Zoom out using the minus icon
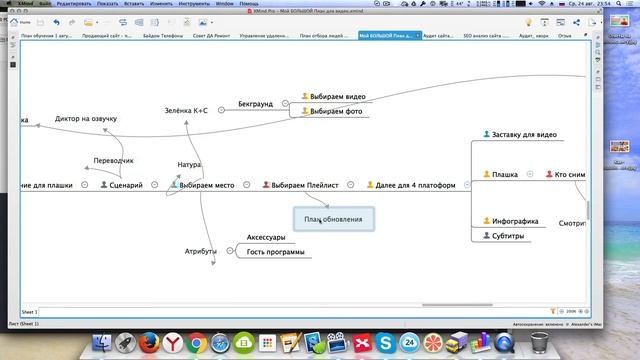 (562, 311)
